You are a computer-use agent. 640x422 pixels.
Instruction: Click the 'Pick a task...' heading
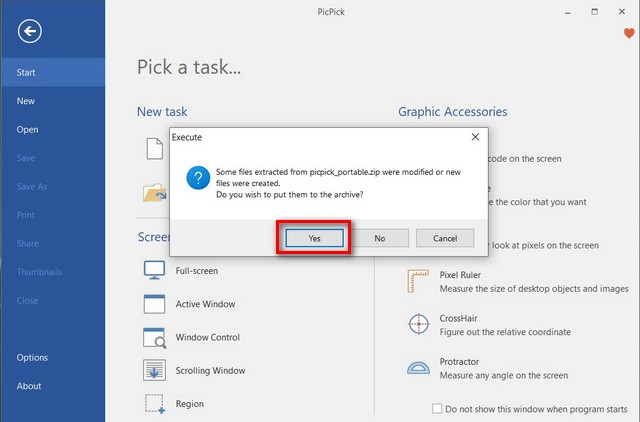tap(189, 67)
